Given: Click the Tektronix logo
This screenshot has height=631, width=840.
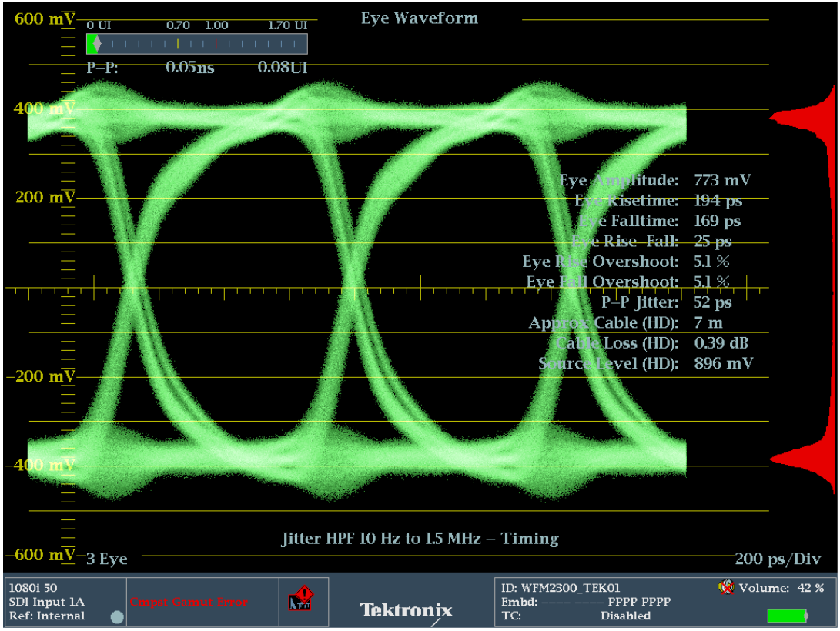Looking at the screenshot, I should (406, 610).
